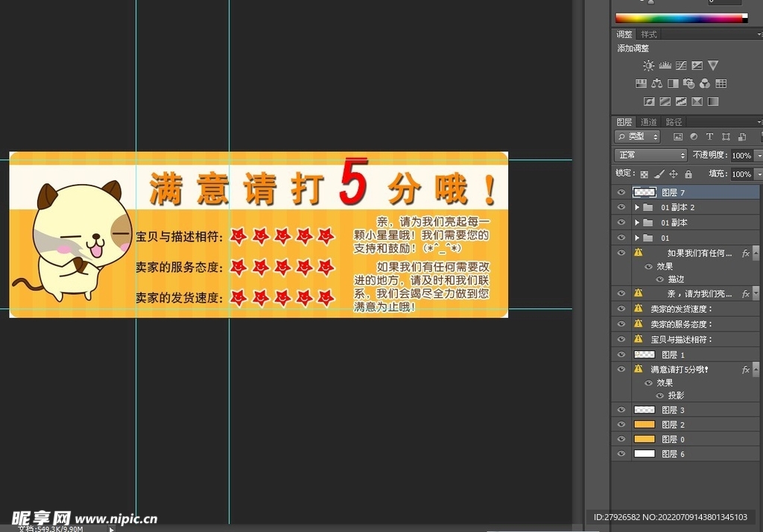Add an Exposure adjustment
Image resolution: width=763 pixels, height=532 pixels.
(697, 66)
